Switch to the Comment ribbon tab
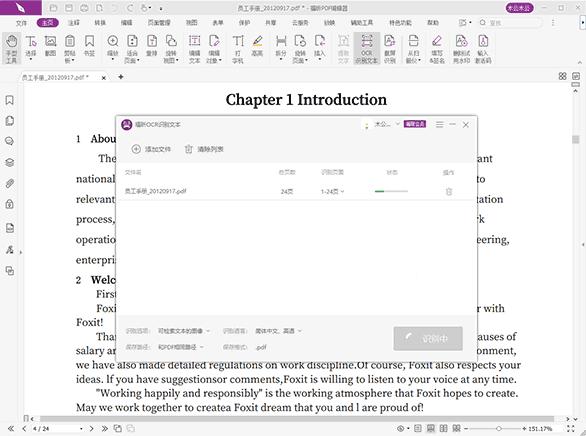Screen dimensions: 586x436 [x=74, y=23]
